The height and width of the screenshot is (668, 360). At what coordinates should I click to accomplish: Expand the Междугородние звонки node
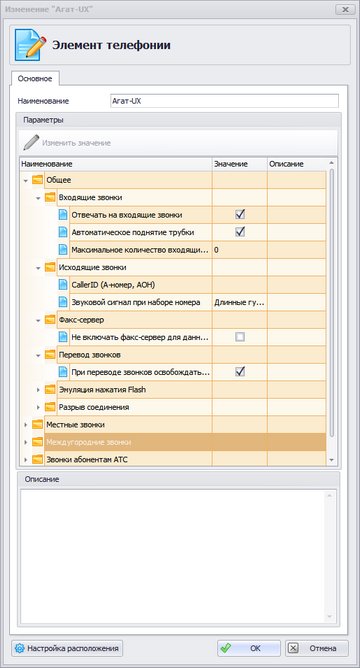pos(26,442)
